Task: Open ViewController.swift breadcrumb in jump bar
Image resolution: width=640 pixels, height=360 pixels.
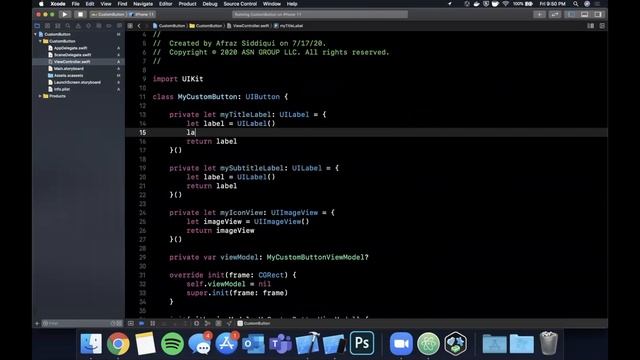Action: 248,26
